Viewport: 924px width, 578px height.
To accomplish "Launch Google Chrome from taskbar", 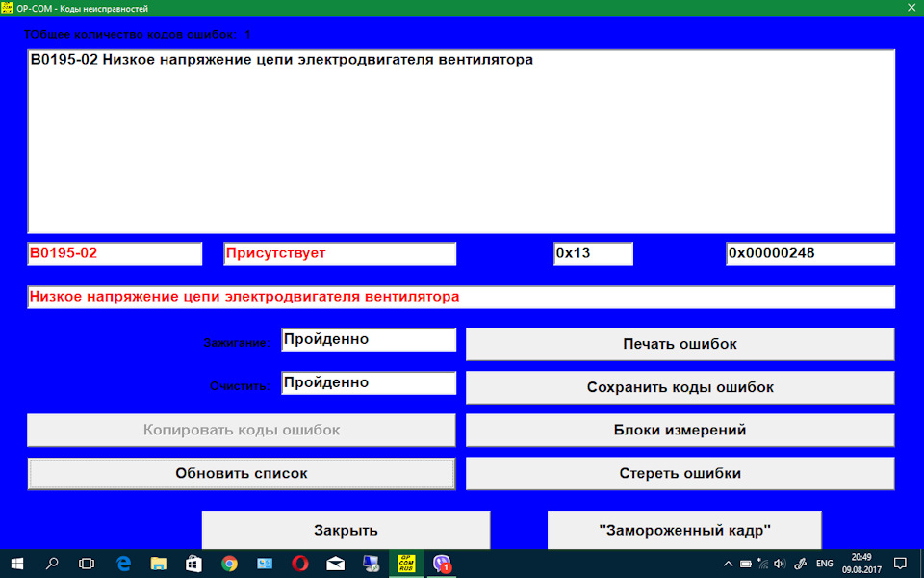I will (229, 564).
